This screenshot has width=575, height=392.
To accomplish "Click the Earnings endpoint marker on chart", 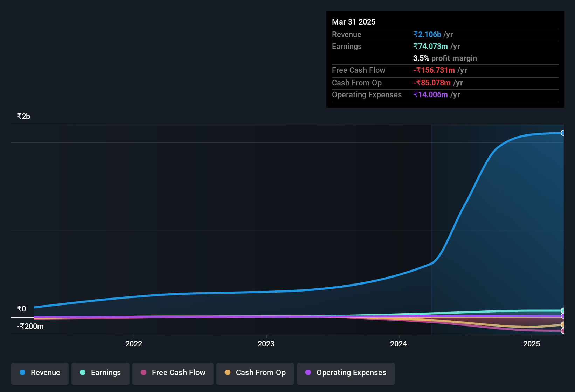I will (x=563, y=310).
